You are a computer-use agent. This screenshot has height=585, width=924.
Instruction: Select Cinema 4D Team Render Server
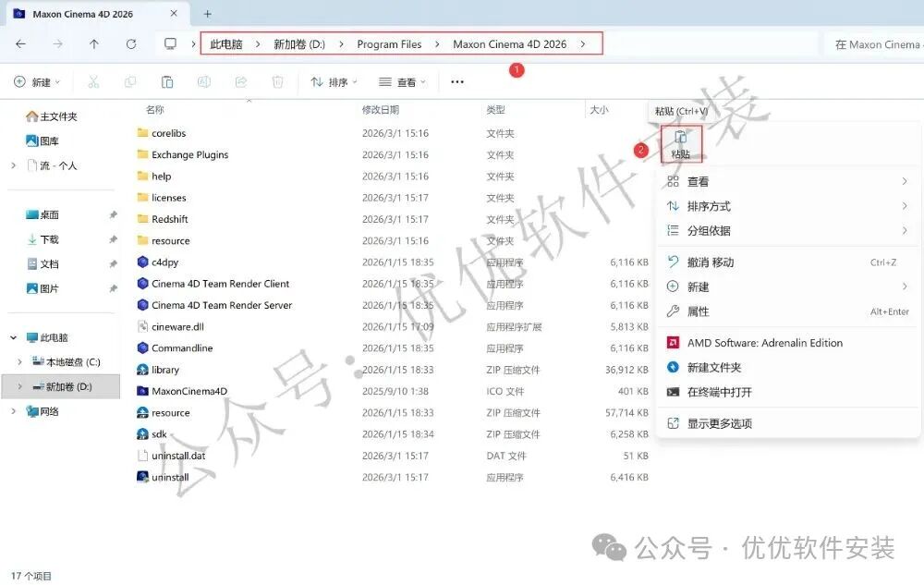click(222, 305)
